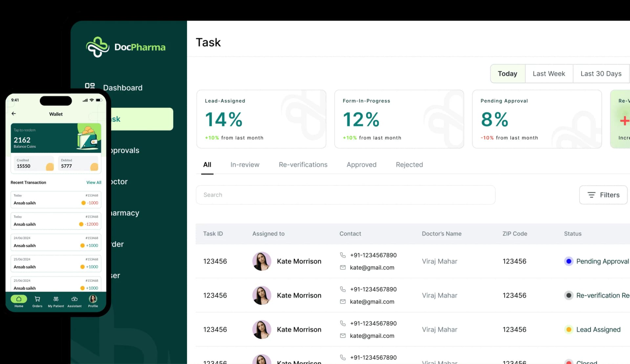Switch to the All tab
The width and height of the screenshot is (630, 364).
click(x=207, y=165)
